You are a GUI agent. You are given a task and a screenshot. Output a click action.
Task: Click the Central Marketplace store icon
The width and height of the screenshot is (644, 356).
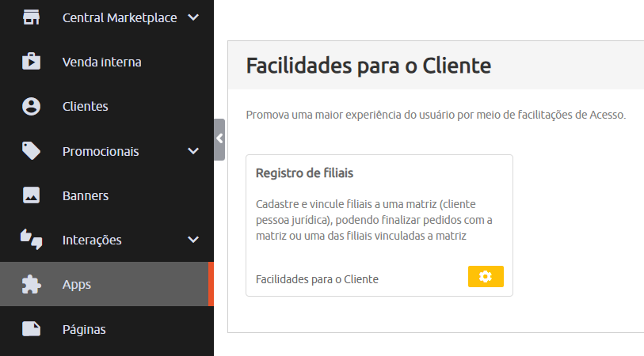coord(31,17)
